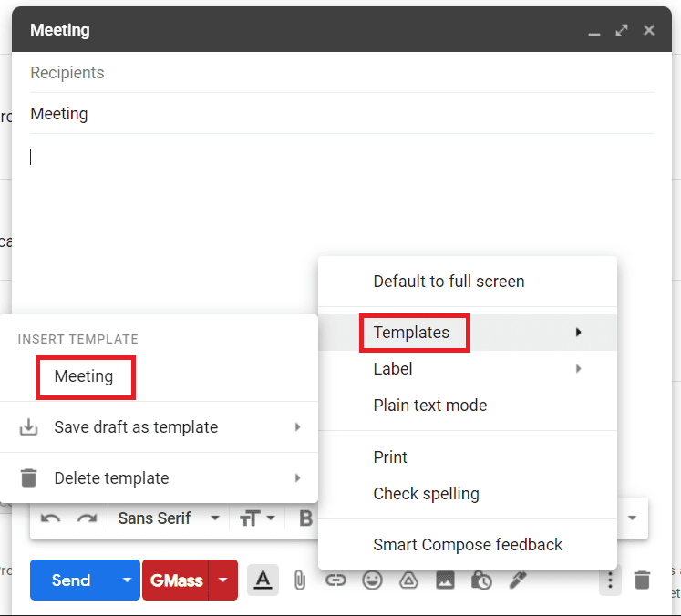The image size is (681, 616).
Task: Select Plain text mode menu option
Action: 430,406
